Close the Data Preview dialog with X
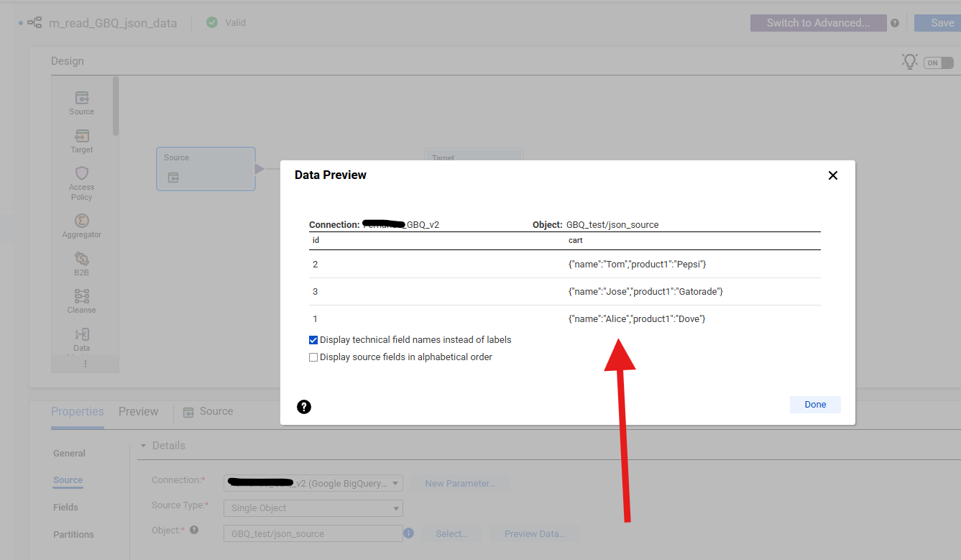961x560 pixels. (833, 175)
